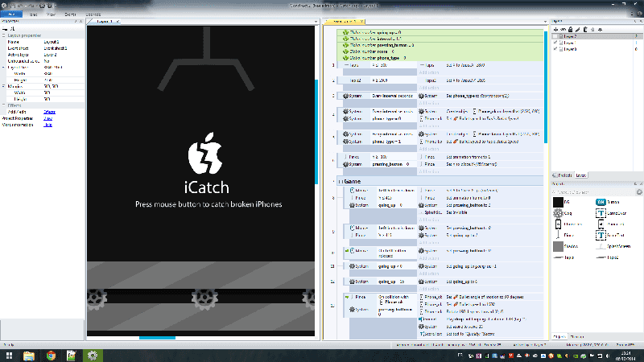Viewport: 644px width, 362px height.
Task: Click the delete layer trash icon
Action: point(585,30)
